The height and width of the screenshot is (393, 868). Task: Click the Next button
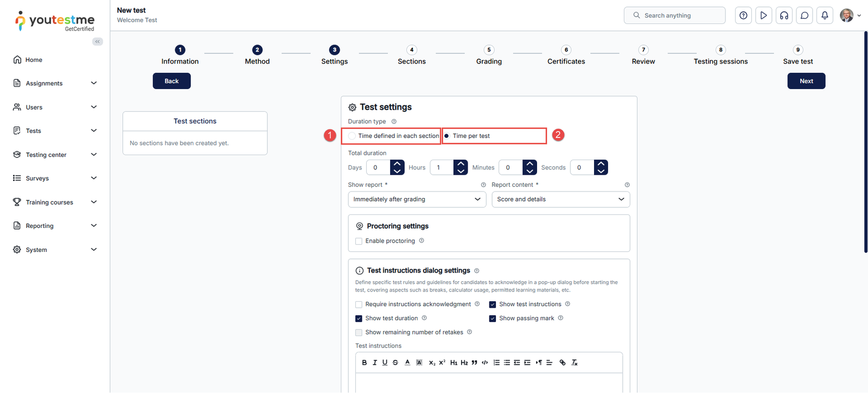coord(806,81)
